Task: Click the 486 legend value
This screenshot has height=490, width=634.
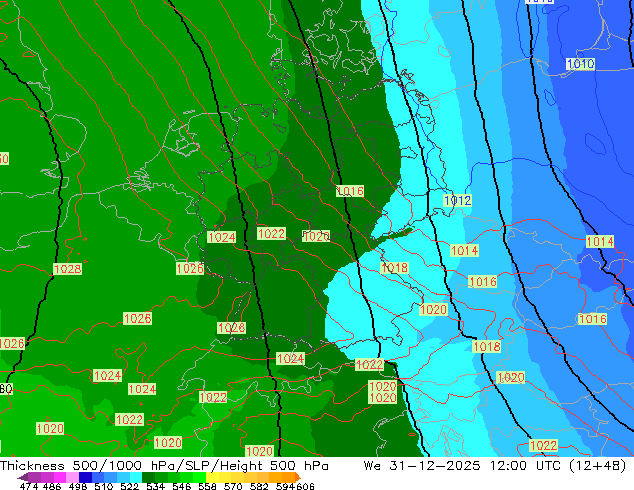Action: 51,486
